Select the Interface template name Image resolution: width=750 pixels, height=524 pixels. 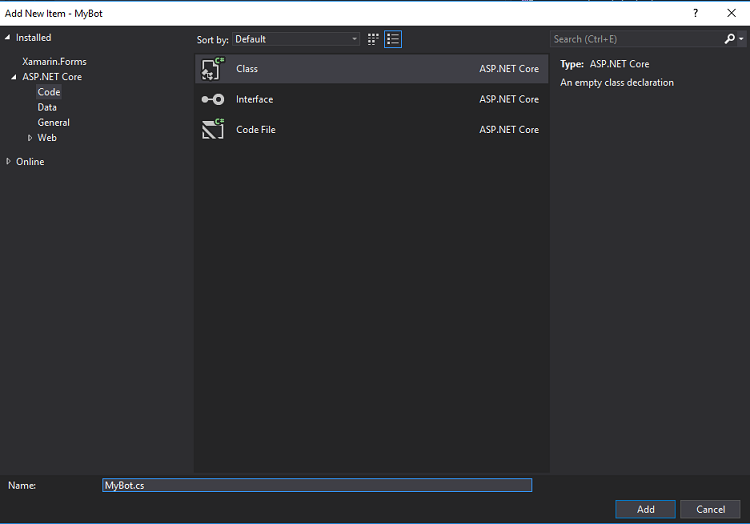click(254, 99)
